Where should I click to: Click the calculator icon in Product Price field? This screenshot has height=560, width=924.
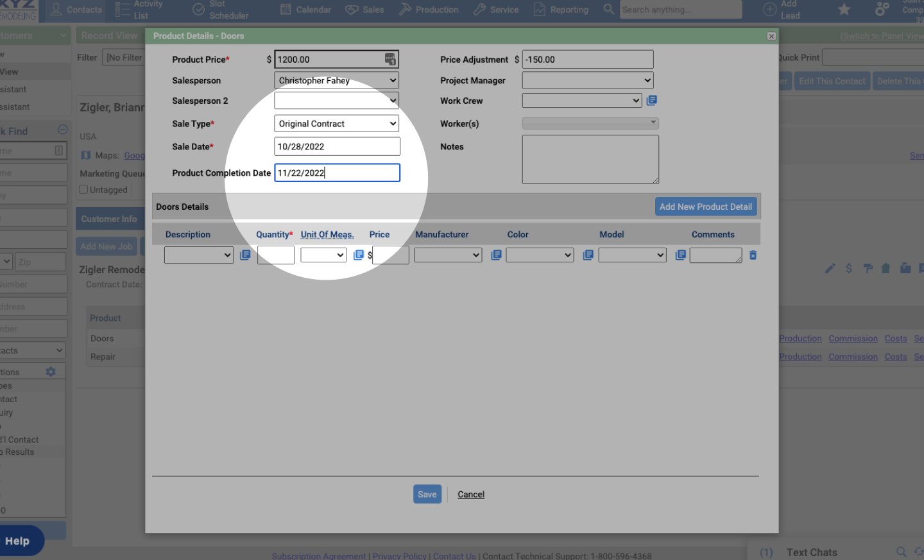[390, 59]
